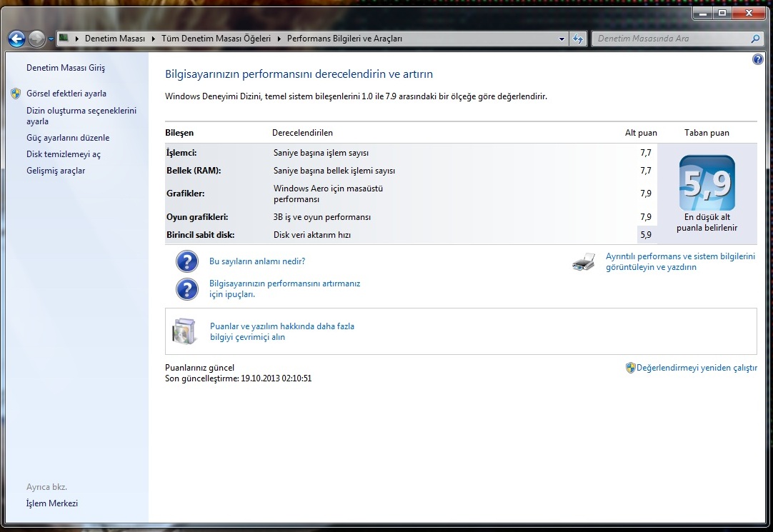Open İşlem Merkezi link

point(51,503)
